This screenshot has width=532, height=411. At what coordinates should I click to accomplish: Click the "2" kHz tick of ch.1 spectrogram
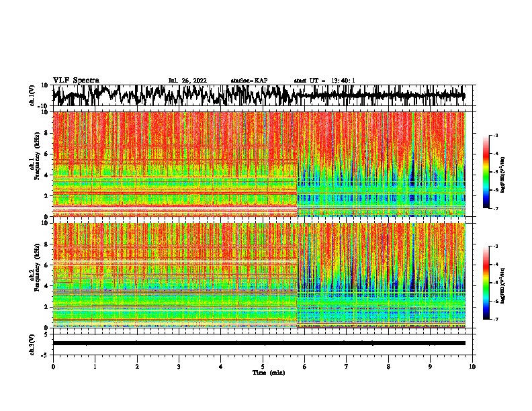pyautogui.click(x=46, y=195)
